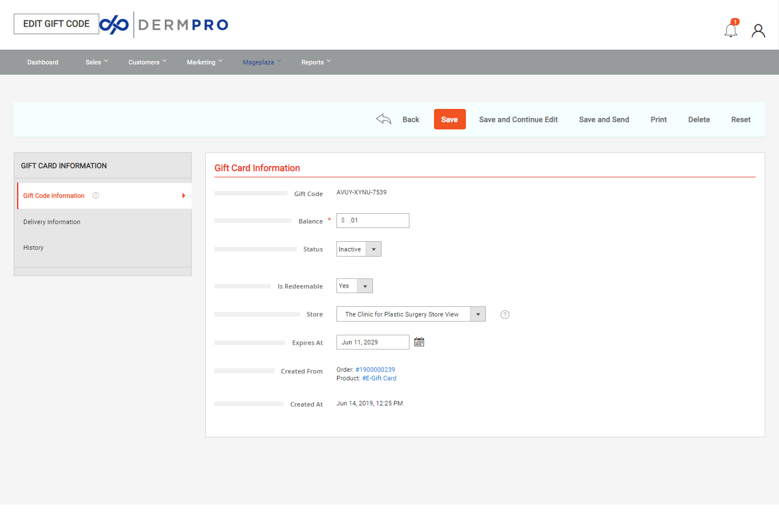Open the History section
Image resolution: width=779 pixels, height=532 pixels.
click(33, 247)
